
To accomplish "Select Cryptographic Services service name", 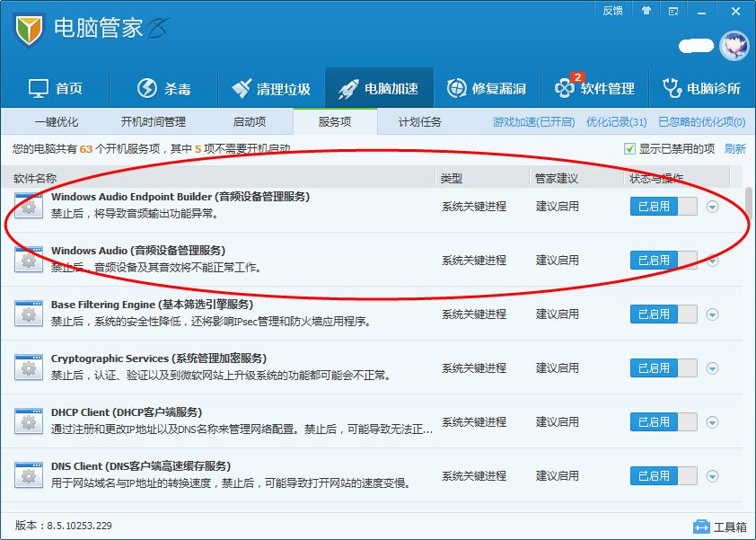I will tap(159, 359).
